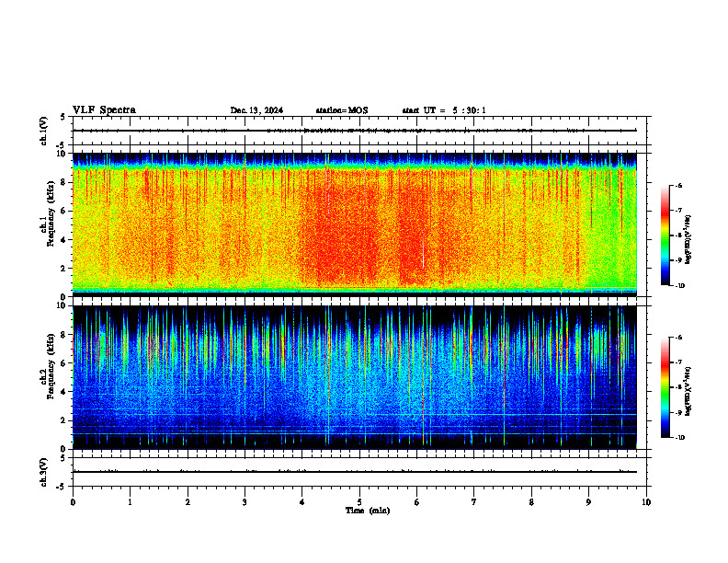Click the "5" tick on ch.1(V) axis

point(63,117)
